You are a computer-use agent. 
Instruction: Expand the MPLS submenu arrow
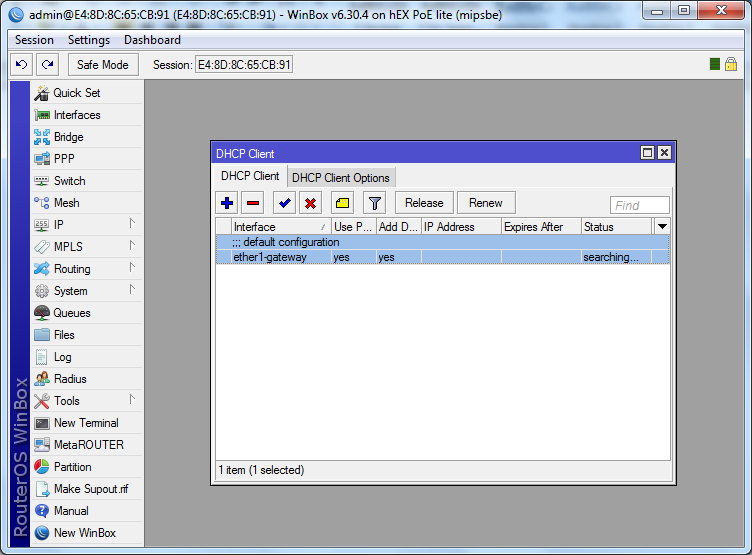click(x=132, y=246)
